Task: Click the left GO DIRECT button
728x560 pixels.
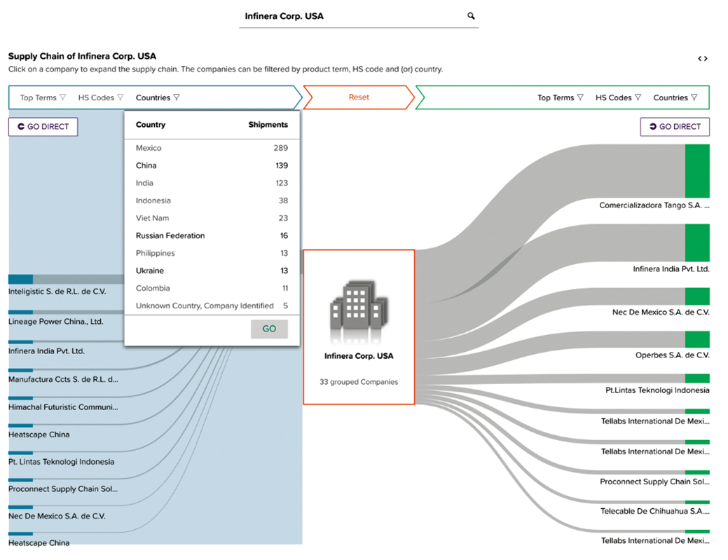Action: [43, 127]
